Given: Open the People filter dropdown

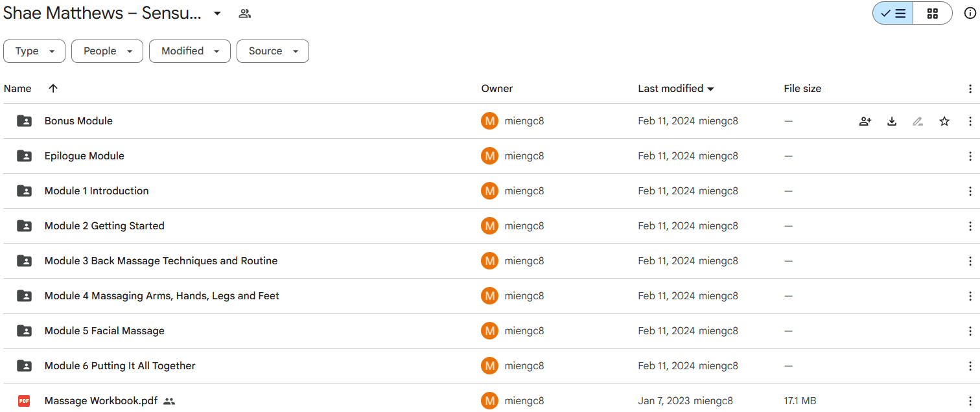Looking at the screenshot, I should pyautogui.click(x=107, y=51).
